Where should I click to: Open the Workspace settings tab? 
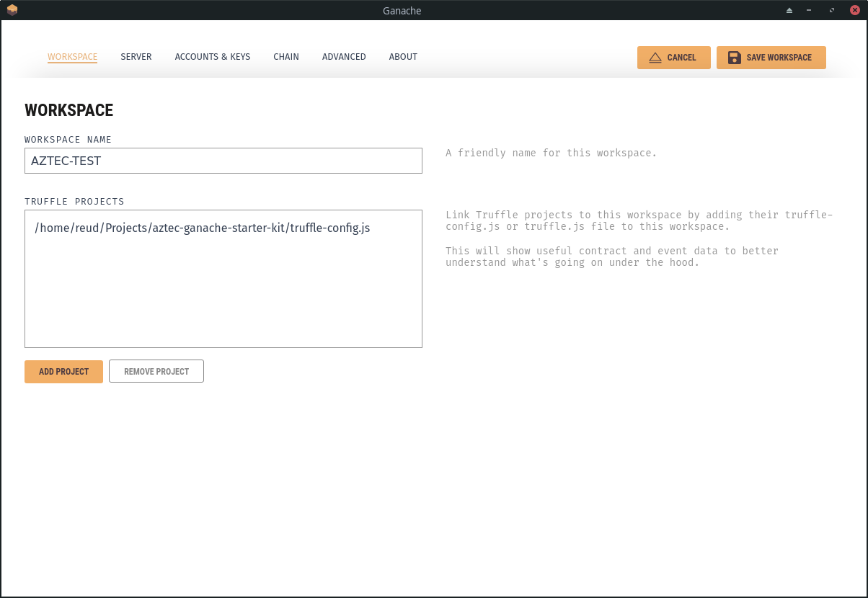(x=72, y=57)
